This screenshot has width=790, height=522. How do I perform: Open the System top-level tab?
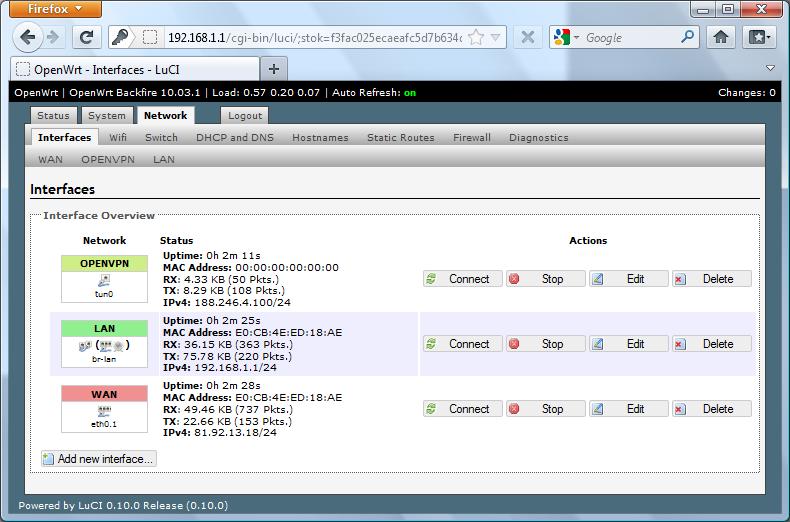coord(107,115)
